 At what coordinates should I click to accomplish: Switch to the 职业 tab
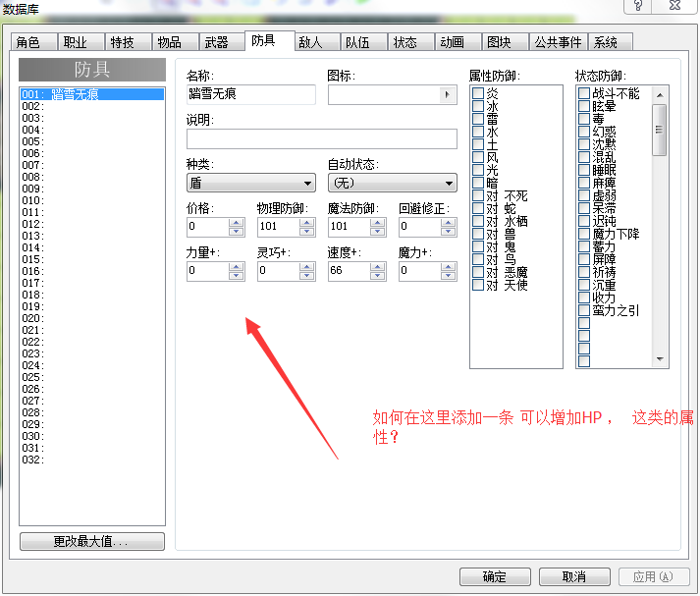coord(81,42)
